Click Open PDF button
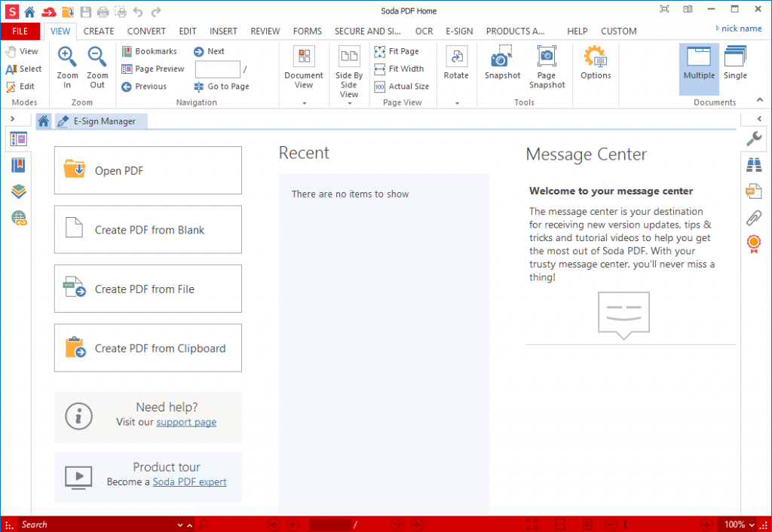This screenshot has height=532, width=772. (148, 170)
